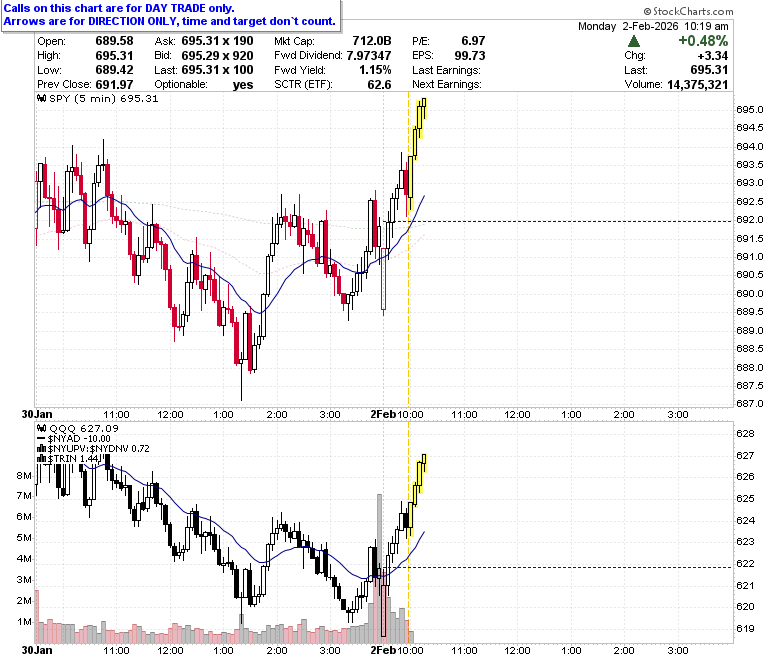Click the Open value 689.58

click(114, 41)
